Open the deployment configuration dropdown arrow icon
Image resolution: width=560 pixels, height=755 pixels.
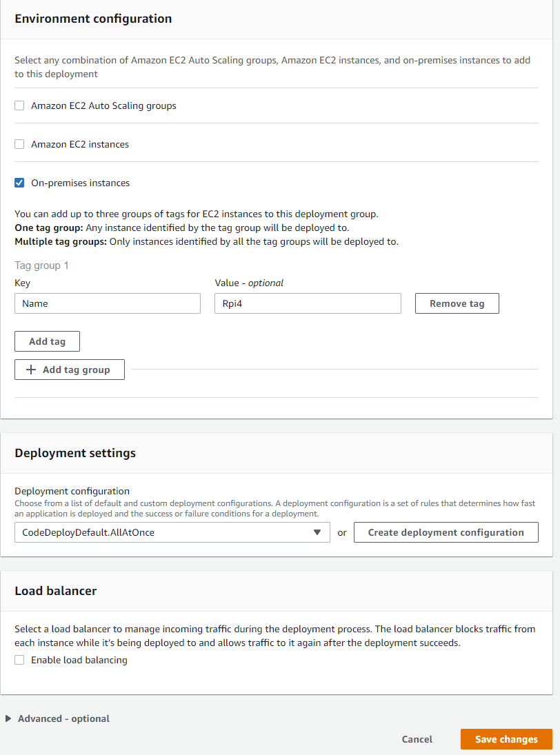pyautogui.click(x=318, y=532)
